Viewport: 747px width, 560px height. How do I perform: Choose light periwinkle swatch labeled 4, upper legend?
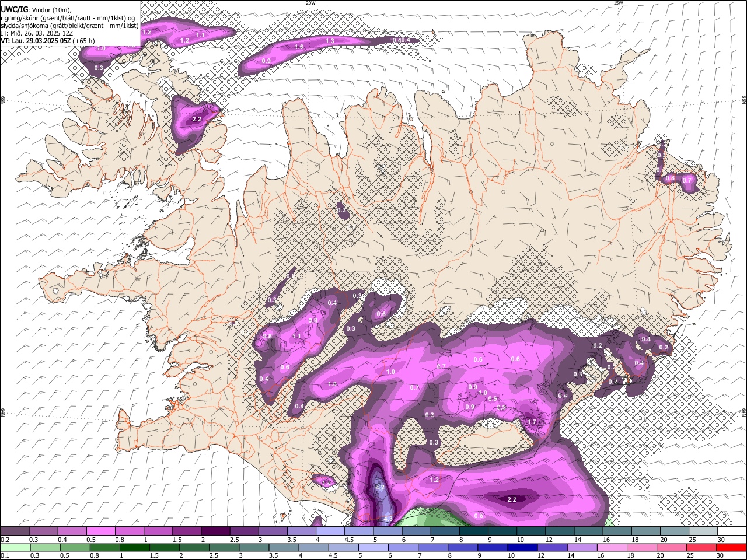[330, 531]
